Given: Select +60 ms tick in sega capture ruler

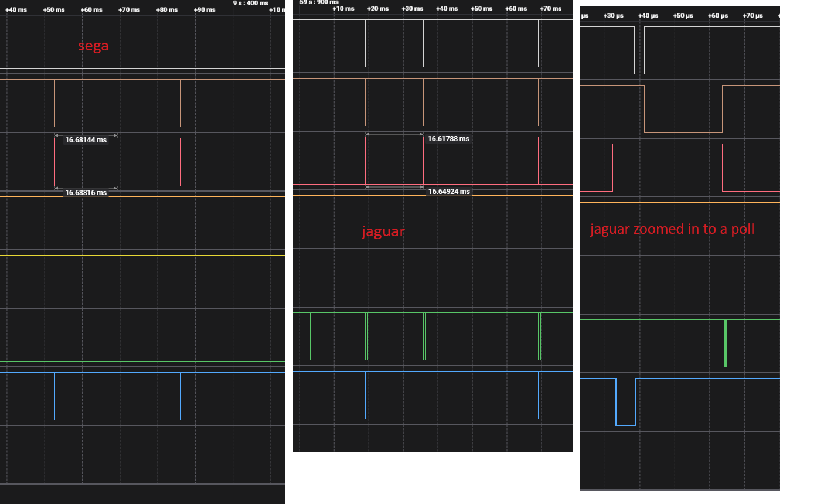Looking at the screenshot, I should point(91,10).
